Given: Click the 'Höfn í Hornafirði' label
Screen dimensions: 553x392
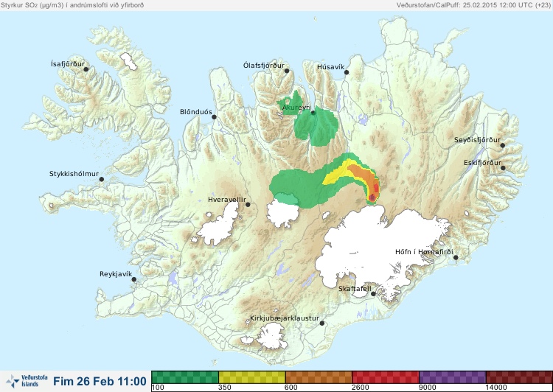Looking at the screenshot, I should (x=424, y=252).
